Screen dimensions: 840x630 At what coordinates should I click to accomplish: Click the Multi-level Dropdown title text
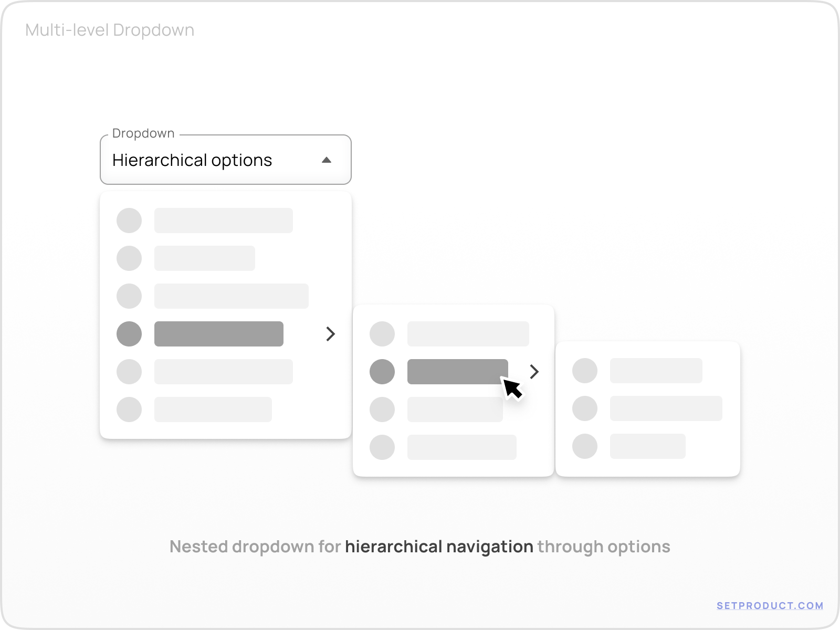(x=110, y=30)
